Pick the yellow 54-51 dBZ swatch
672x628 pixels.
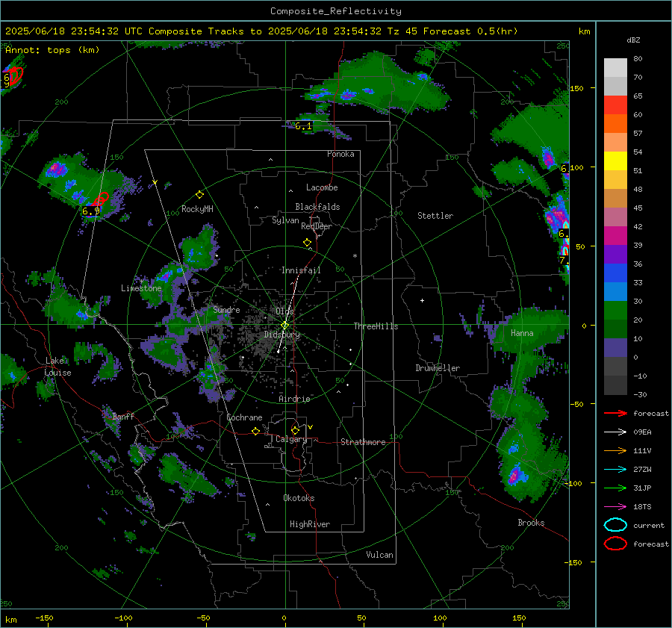615,161
